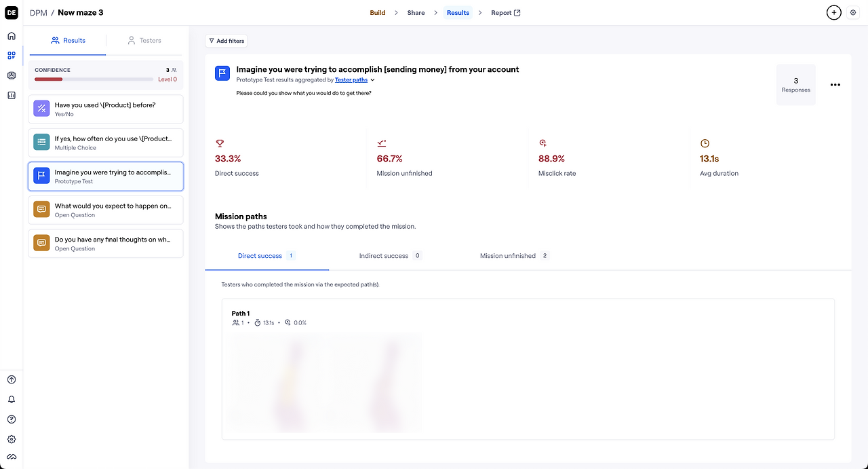Click the 13.1s average duration value
Screen dimensions: 868x469
[x=709, y=159]
